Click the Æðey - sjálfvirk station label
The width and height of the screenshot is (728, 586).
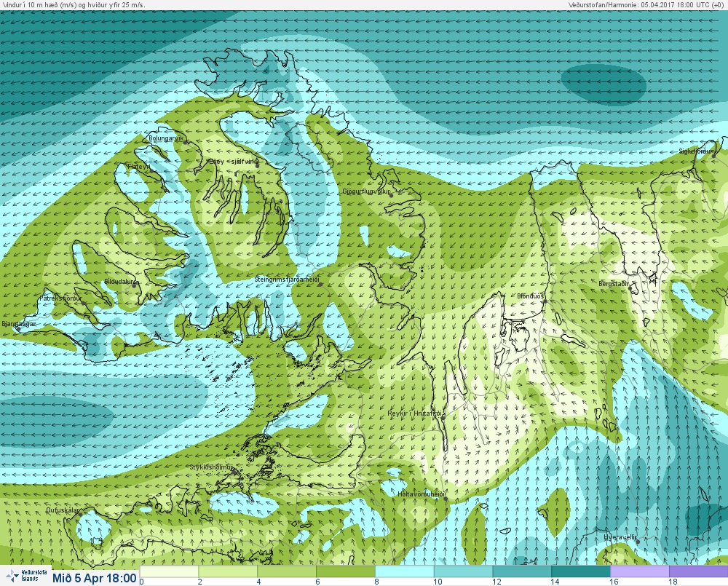[233, 161]
